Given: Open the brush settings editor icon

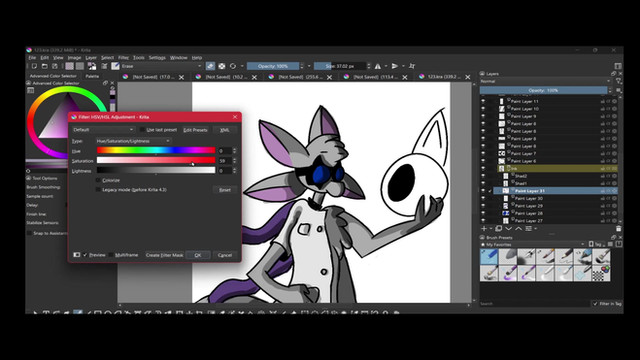Looking at the screenshot, I should pyautogui.click(x=104, y=66).
